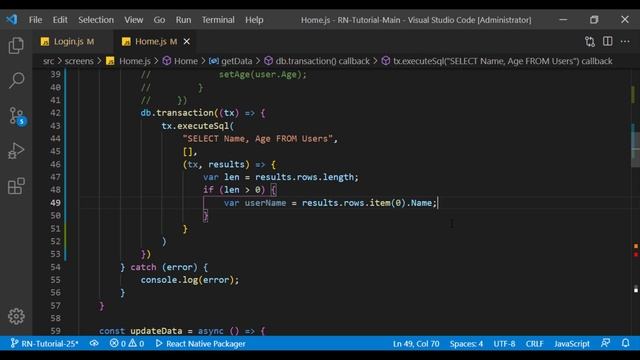The width and height of the screenshot is (640, 360).
Task: Click the src breadcrumb segment
Action: tap(48, 61)
